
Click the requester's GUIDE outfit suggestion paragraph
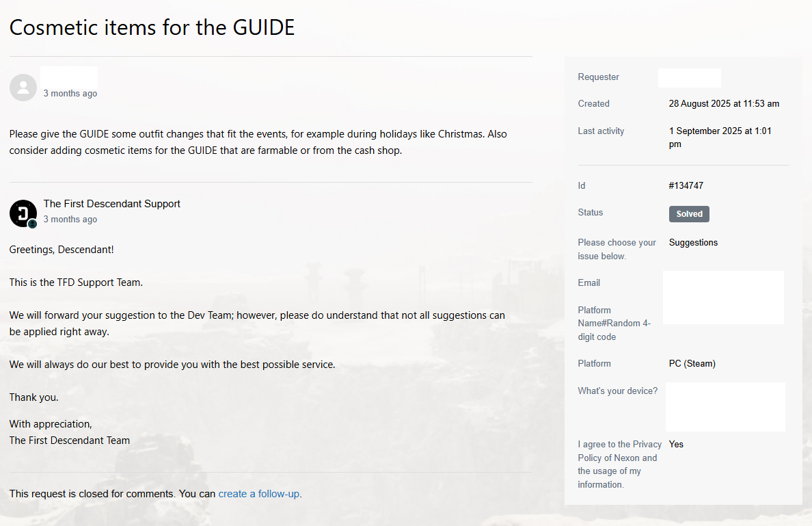[x=258, y=142]
